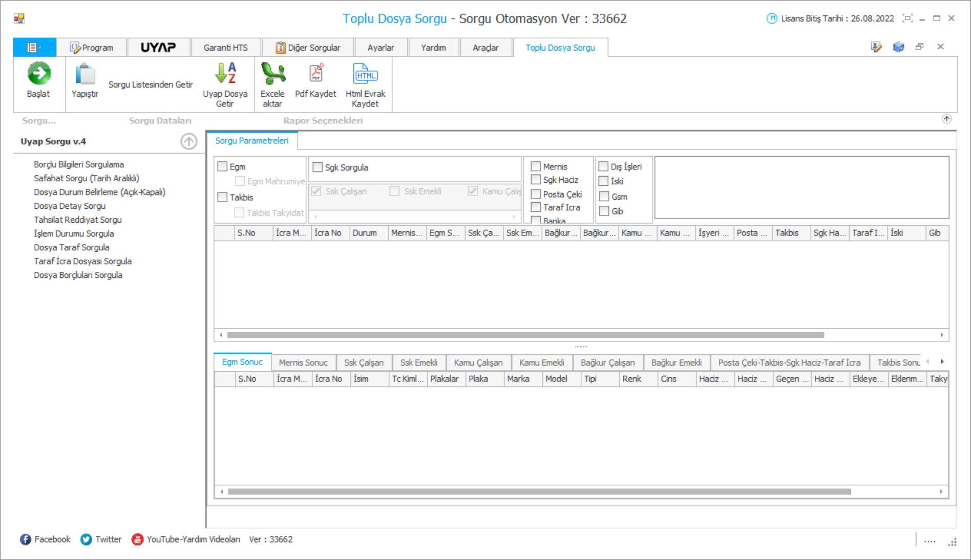
Task: Open the UYAP ribbon tab
Action: [x=158, y=48]
